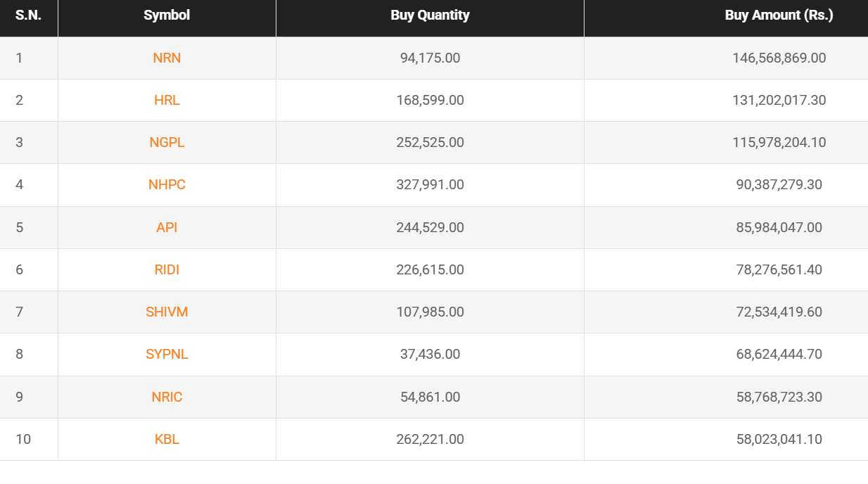Open SHIVM stock page
Image resolution: width=868 pixels, height=484 pixels.
tap(167, 312)
